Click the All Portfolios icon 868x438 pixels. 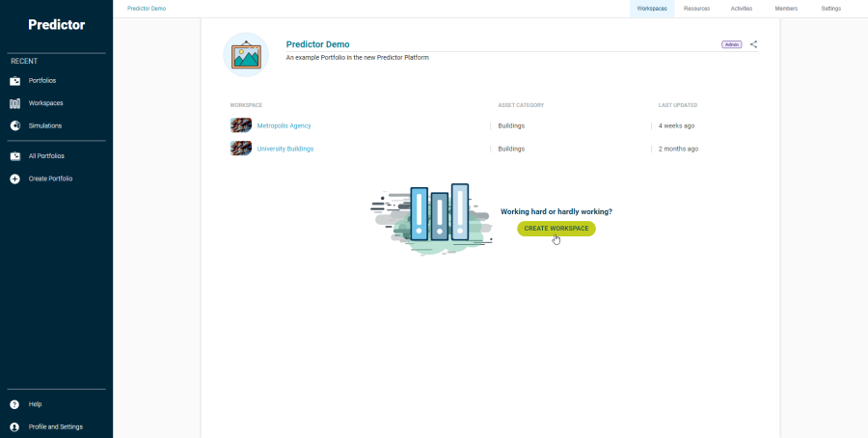[14, 156]
